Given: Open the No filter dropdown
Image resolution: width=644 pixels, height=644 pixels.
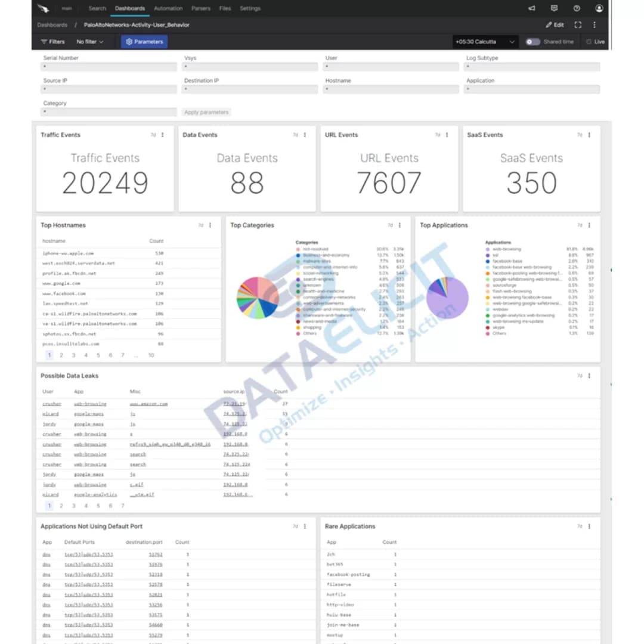Looking at the screenshot, I should coord(88,42).
